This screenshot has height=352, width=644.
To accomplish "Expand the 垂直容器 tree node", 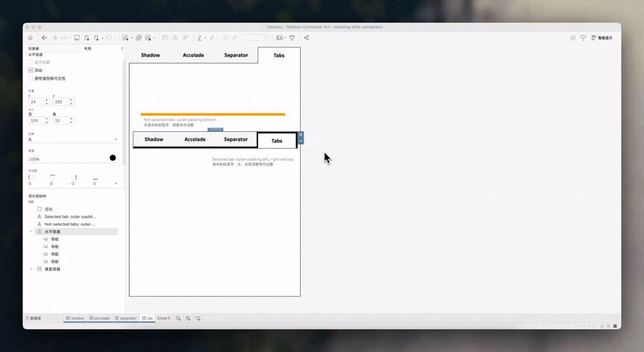I will tap(31, 269).
